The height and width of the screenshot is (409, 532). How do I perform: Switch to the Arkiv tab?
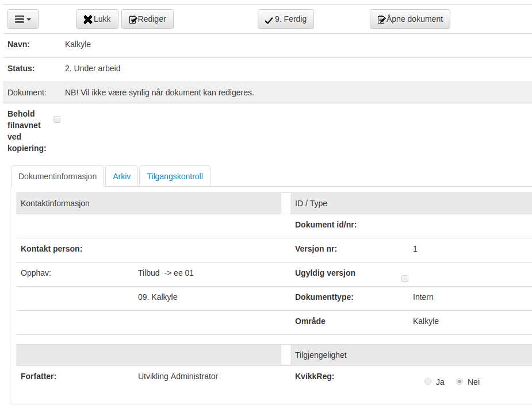[121, 176]
